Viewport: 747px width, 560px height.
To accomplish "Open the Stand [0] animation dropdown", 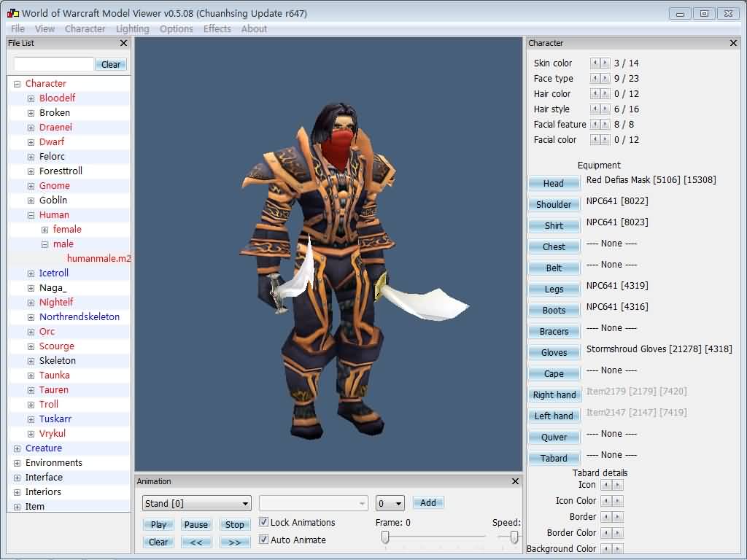I will (197, 503).
